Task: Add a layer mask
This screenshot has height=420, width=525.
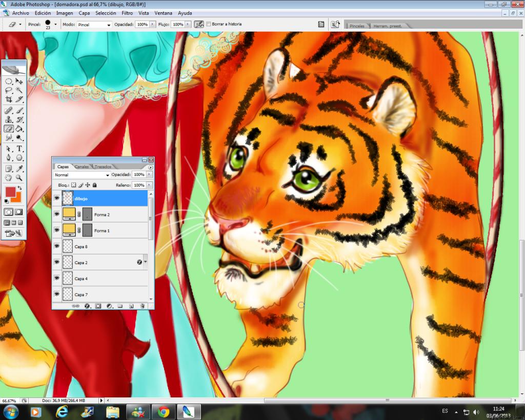Action: point(98,306)
